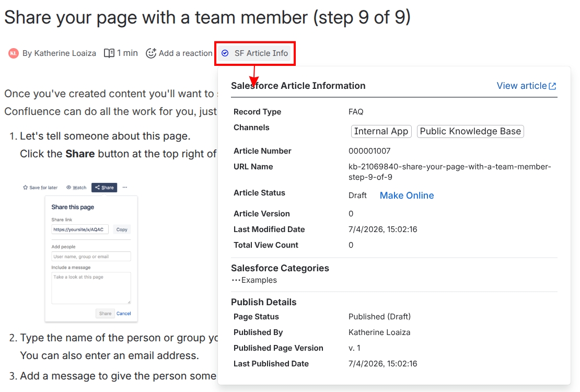This screenshot has width=580, height=392.
Task: Select the Public Knowledge Base channel tag
Action: click(x=470, y=131)
